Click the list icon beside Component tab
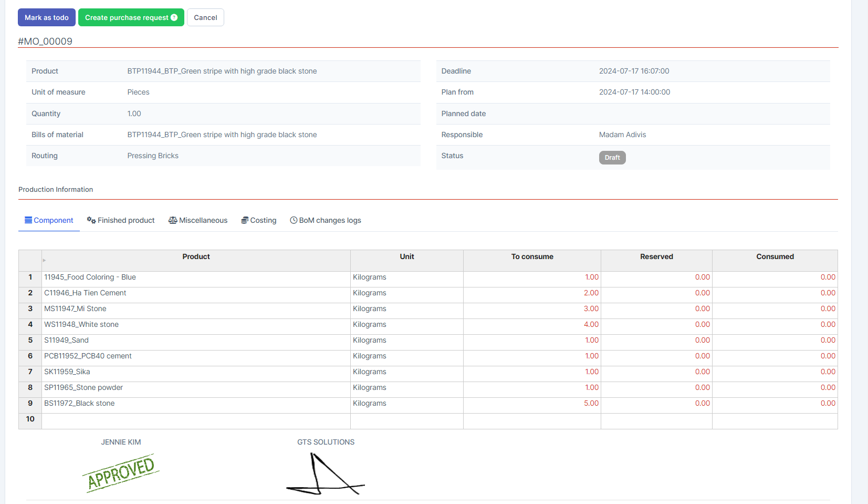 coord(28,220)
